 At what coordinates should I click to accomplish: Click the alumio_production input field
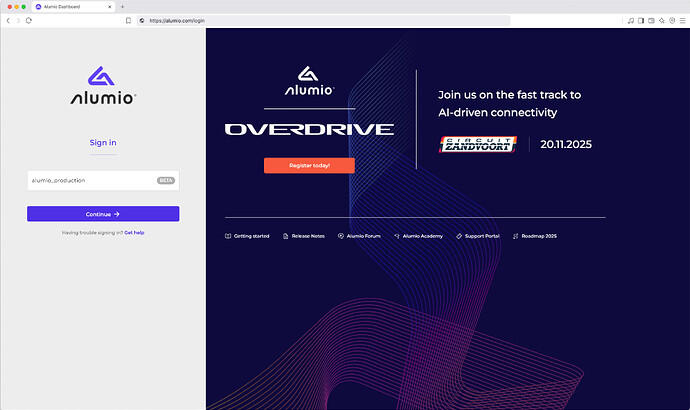[90, 181]
